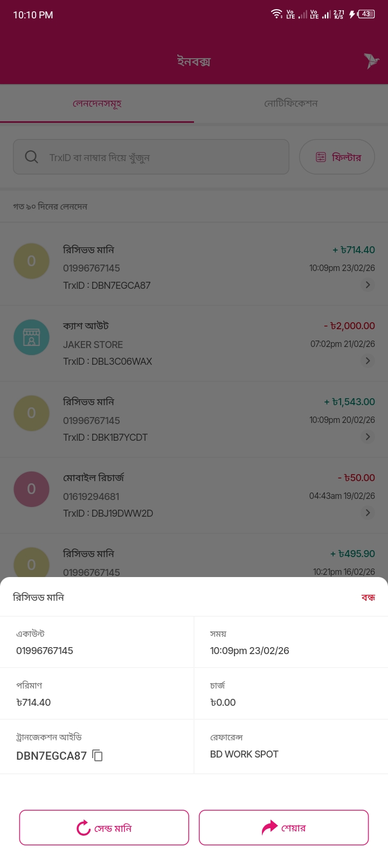This screenshot has height=868, width=388.
Task: Expand the ৳1,543.00 transaction chevron
Action: pos(368,437)
